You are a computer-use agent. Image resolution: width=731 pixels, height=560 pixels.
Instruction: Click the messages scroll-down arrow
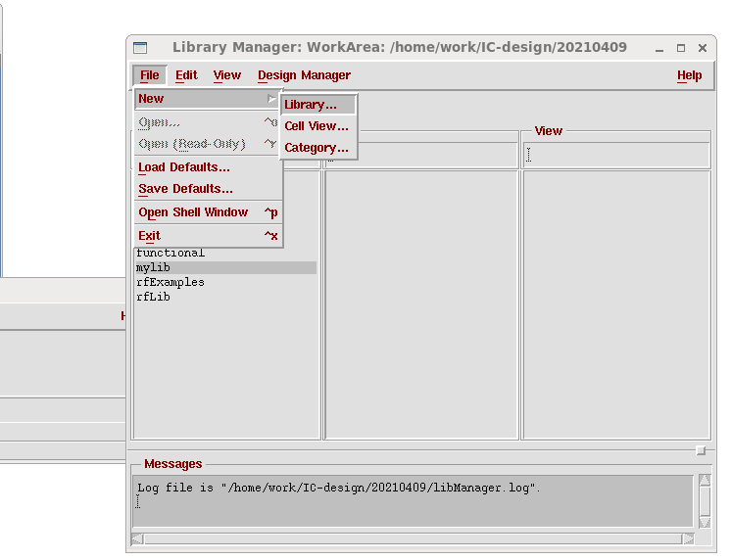click(x=704, y=520)
